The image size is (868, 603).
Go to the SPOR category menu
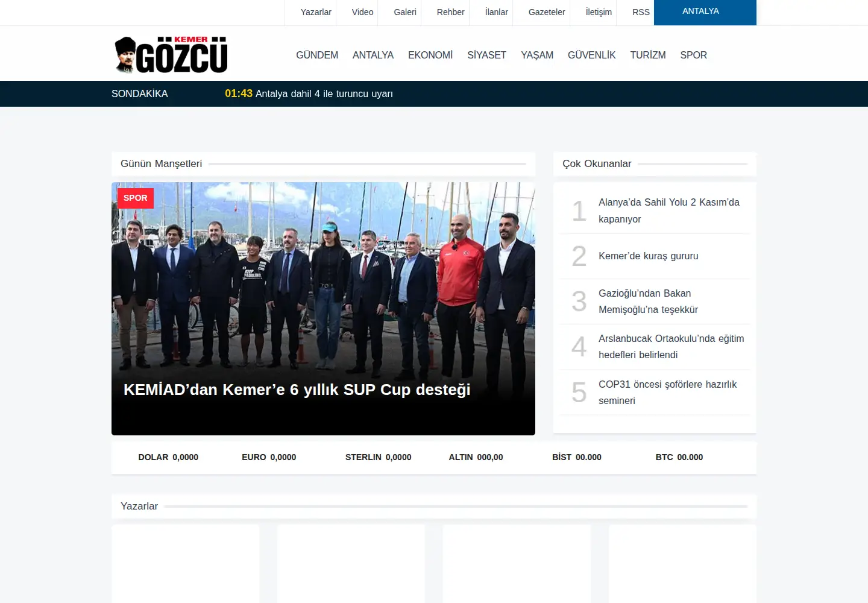tap(693, 55)
